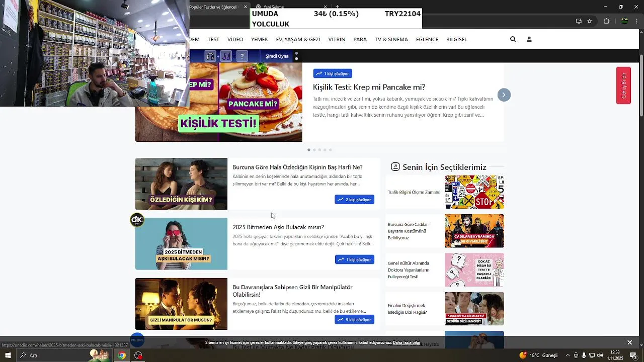
Task: Click the red circular app icon in taskbar
Action: click(138, 355)
